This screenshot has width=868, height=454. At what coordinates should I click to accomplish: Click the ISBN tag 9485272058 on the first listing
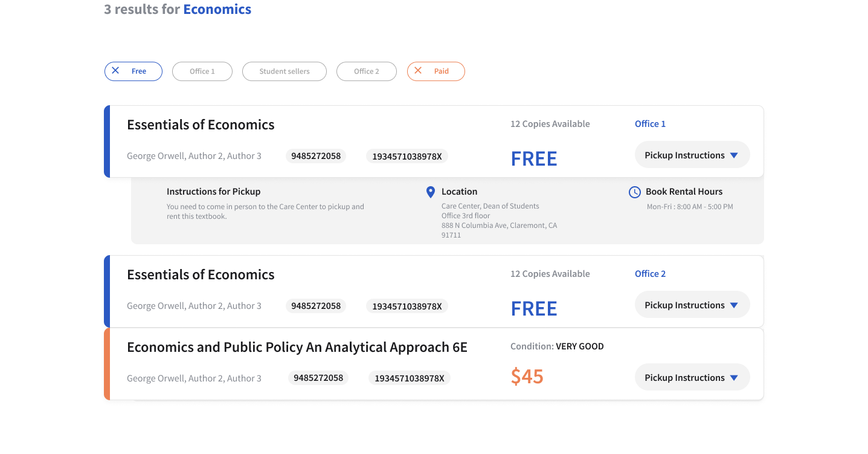pyautogui.click(x=316, y=156)
